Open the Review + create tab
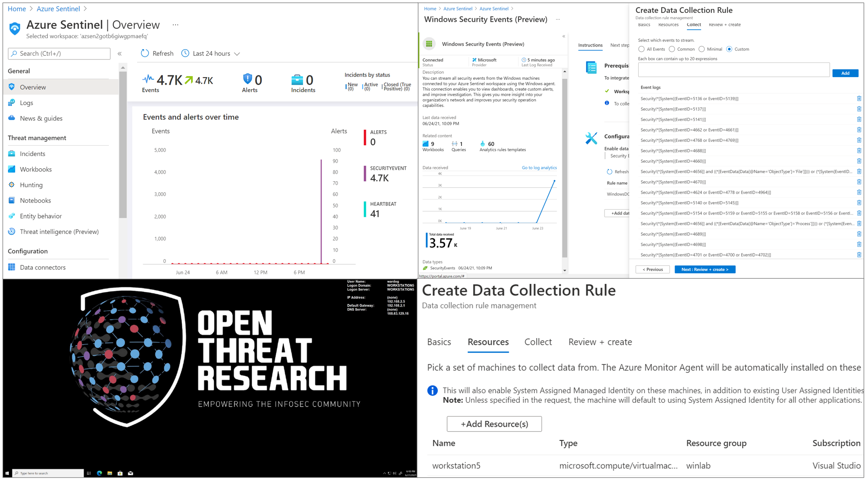Viewport: 868px width, 483px height. point(600,342)
